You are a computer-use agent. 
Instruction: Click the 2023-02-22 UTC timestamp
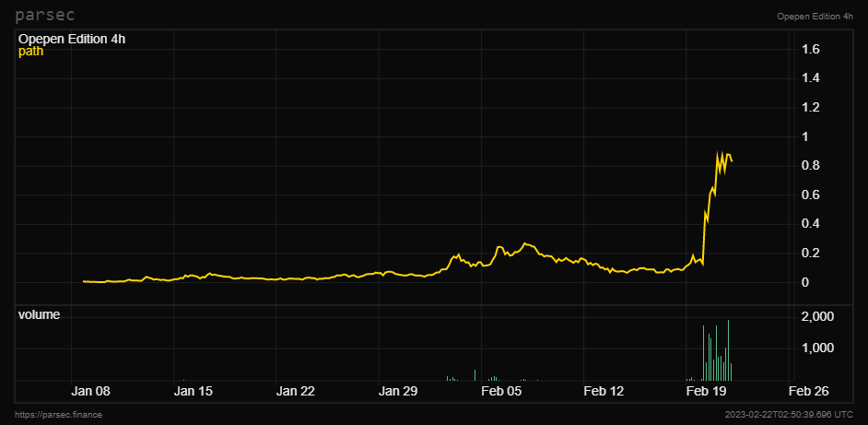pyautogui.click(x=789, y=415)
